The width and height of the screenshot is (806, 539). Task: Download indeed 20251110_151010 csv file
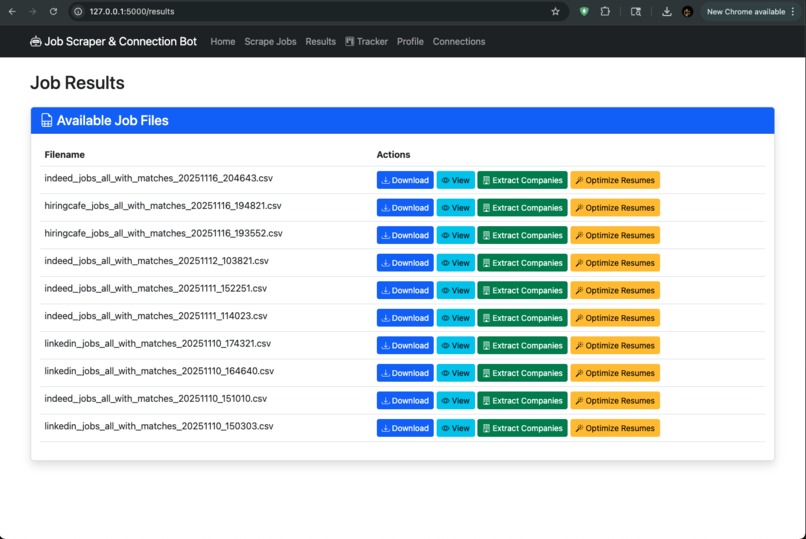(405, 401)
